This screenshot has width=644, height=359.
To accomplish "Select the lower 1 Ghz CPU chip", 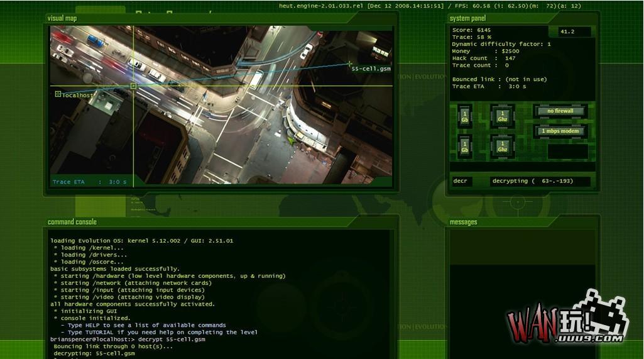I will pyautogui.click(x=502, y=146).
